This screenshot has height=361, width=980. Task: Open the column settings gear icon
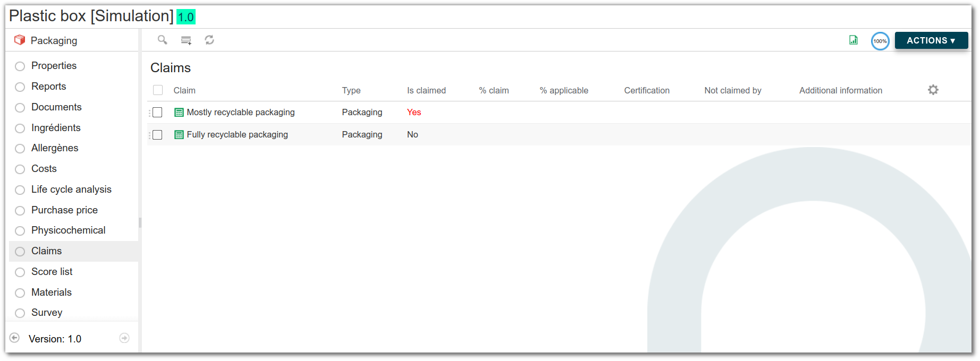pos(933,90)
